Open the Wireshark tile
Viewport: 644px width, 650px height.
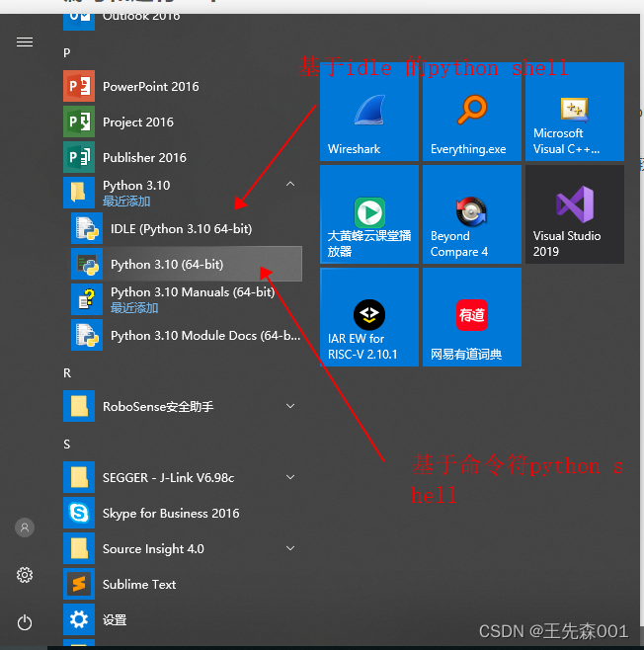tap(369, 112)
